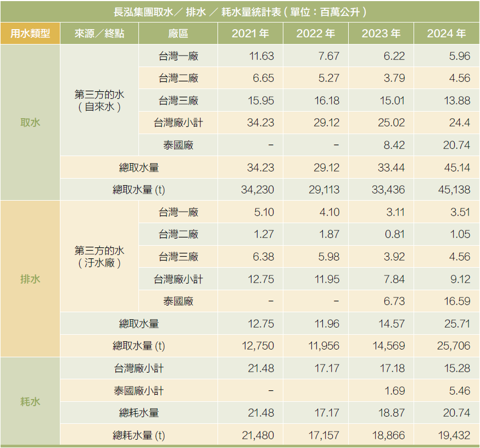Click the value 1.27

[264, 234]
